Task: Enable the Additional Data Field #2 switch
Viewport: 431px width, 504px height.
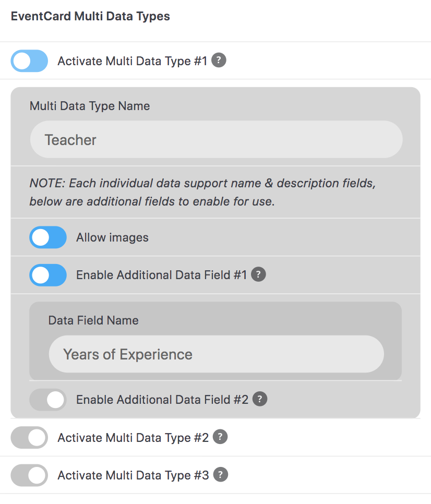Action: (48, 400)
